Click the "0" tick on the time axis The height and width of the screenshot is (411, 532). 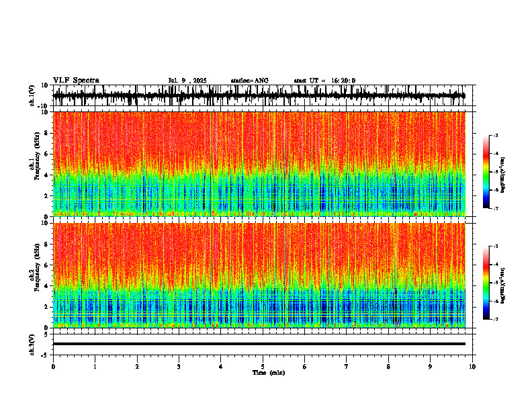click(x=53, y=367)
